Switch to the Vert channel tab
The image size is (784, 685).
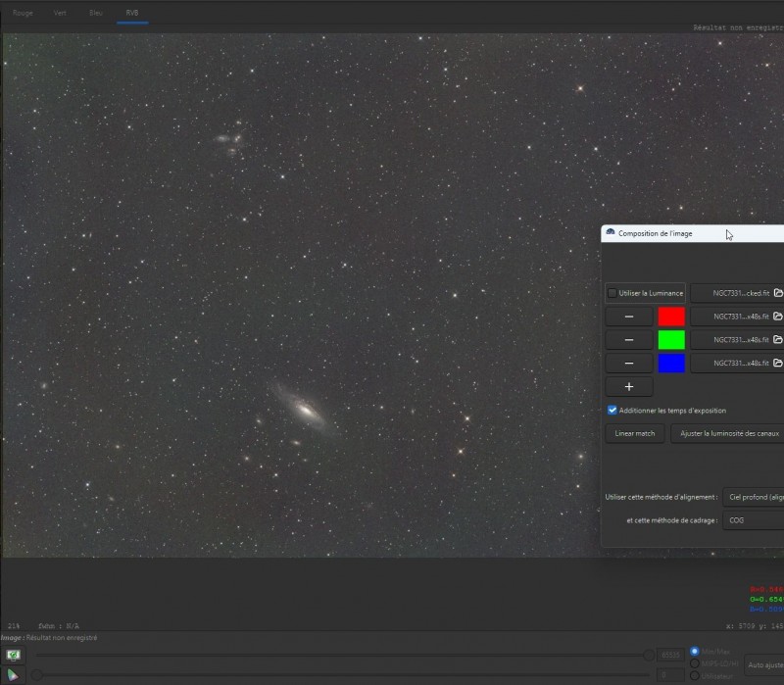(x=60, y=13)
